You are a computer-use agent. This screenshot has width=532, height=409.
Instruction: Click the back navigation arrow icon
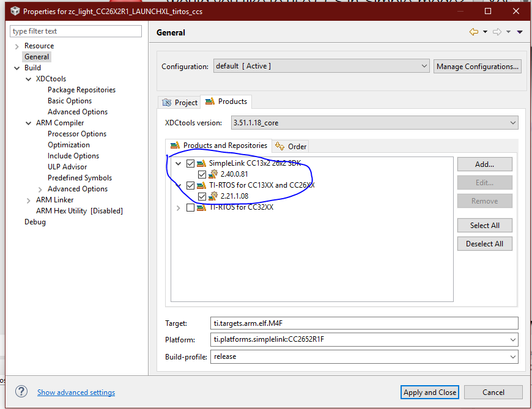[x=474, y=32]
